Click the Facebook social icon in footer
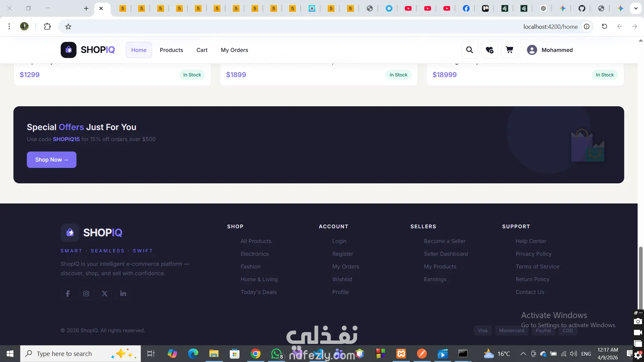This screenshot has width=644, height=362. click(x=68, y=294)
